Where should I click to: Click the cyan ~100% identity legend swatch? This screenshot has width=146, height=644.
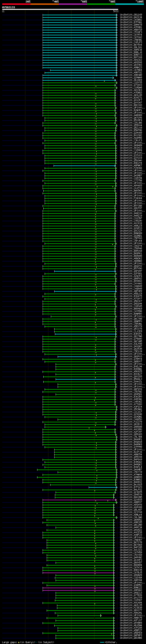(x=130, y=4)
